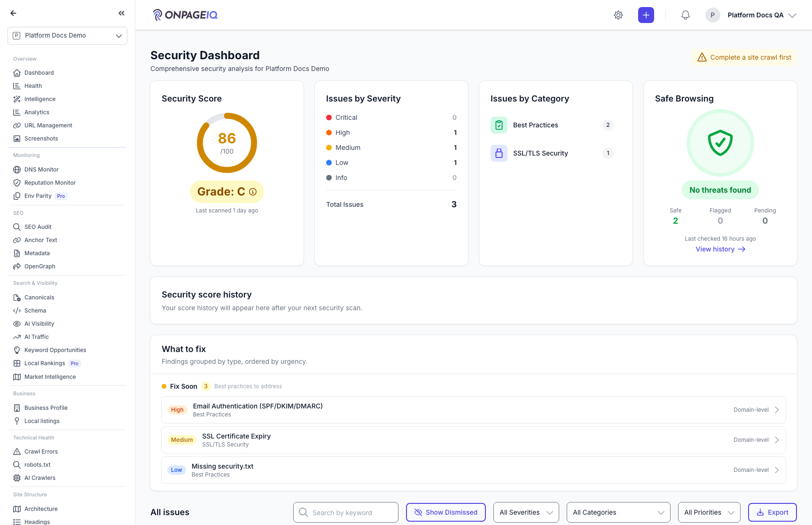Toggle Show Dismissed issues
This screenshot has width=812, height=525.
[x=446, y=512]
